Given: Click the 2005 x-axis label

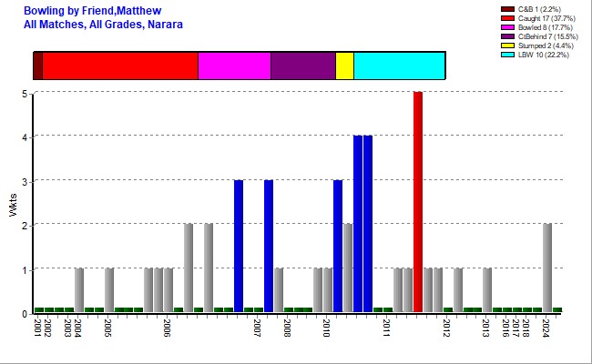Looking at the screenshot, I should (107, 328).
